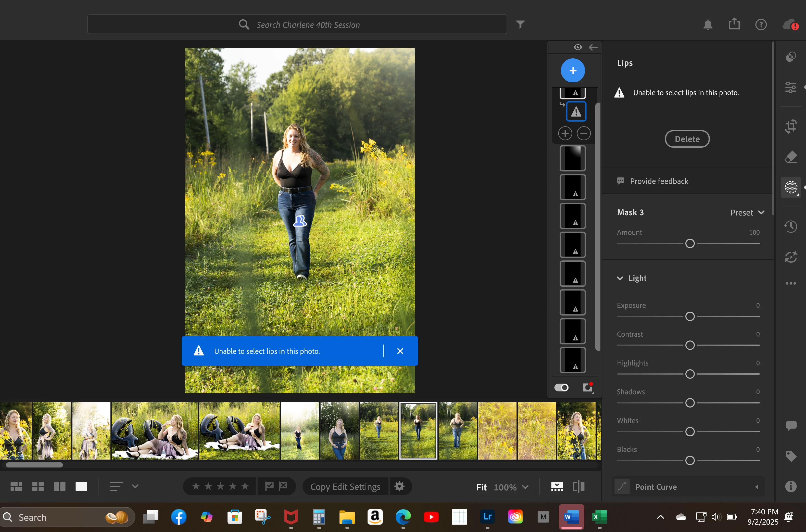Viewport: 806px width, 532px height.
Task: Toggle the mask overlay switch
Action: coord(561,387)
